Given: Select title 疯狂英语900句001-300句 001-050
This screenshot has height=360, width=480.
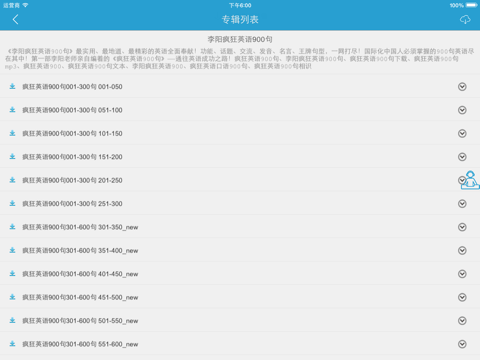Looking at the screenshot, I should [72, 87].
